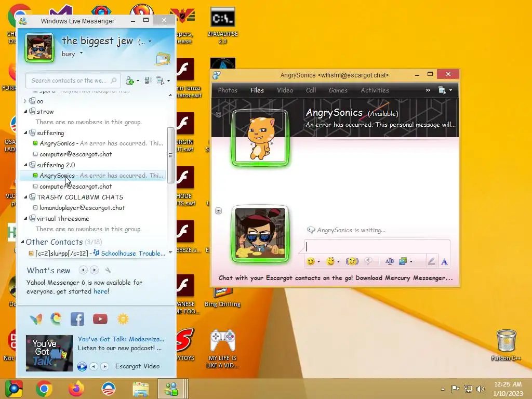Collapse the virtual threesome group
The height and width of the screenshot is (399, 532).
tap(25, 219)
